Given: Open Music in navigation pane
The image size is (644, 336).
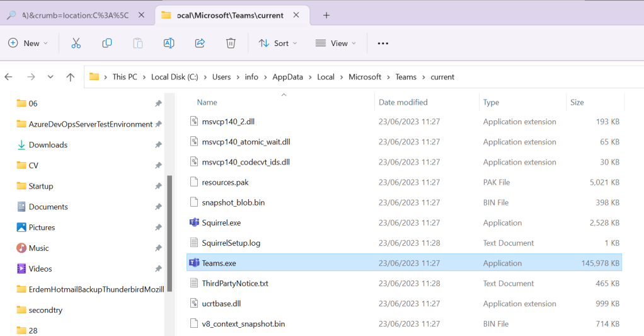Looking at the screenshot, I should pos(38,248).
